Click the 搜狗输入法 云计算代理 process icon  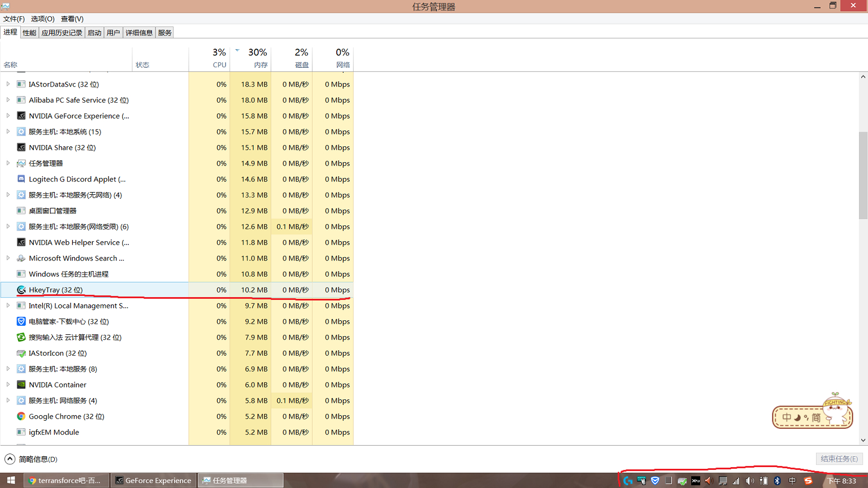[x=21, y=337]
